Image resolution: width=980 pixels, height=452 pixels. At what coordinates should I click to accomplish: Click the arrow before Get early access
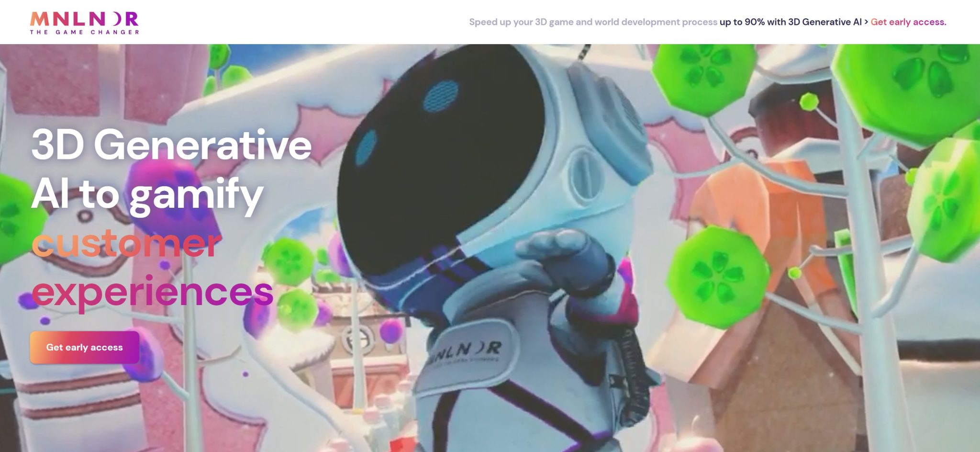coord(866,22)
